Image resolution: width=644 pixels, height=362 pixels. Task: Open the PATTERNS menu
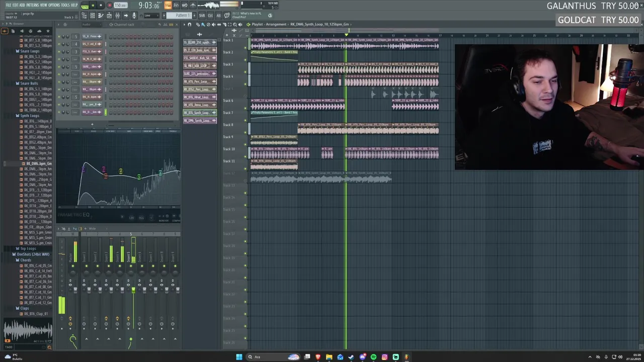click(33, 5)
